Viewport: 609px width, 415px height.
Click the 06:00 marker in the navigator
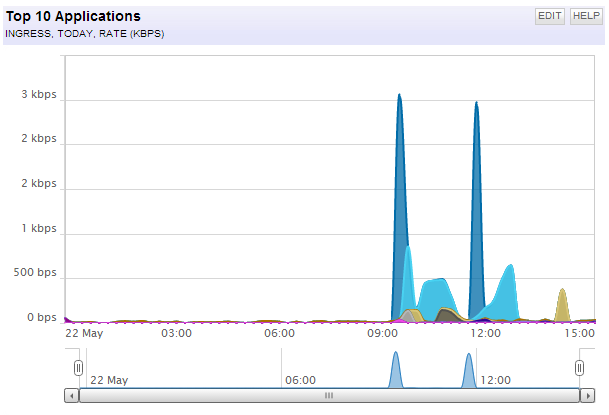(x=300, y=380)
